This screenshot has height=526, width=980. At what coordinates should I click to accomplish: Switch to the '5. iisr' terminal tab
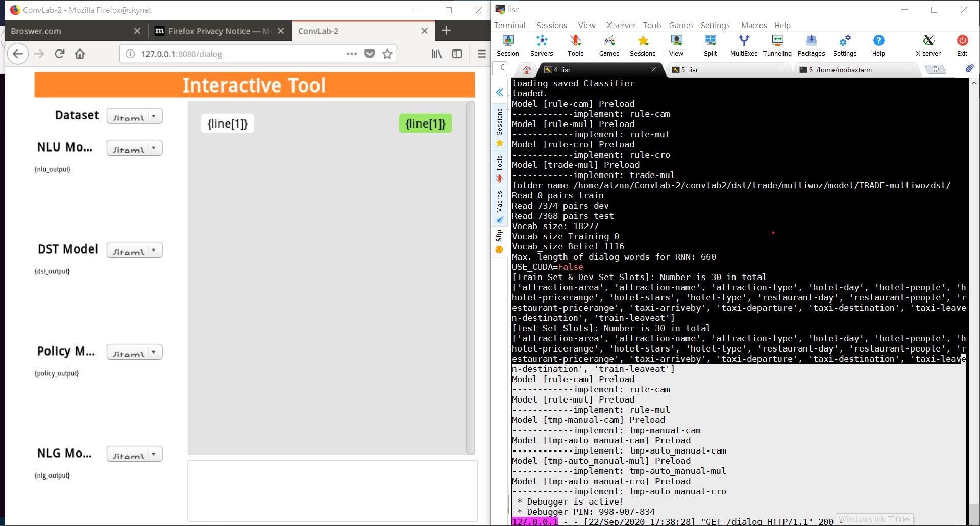click(728, 70)
